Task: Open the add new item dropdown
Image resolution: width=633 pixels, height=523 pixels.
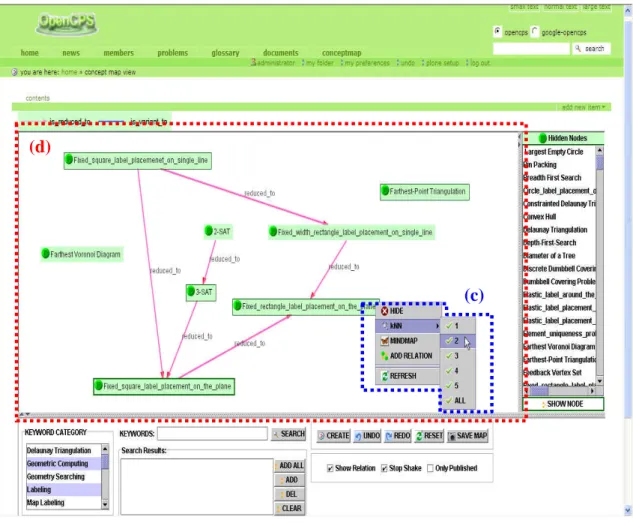Action: (583, 107)
